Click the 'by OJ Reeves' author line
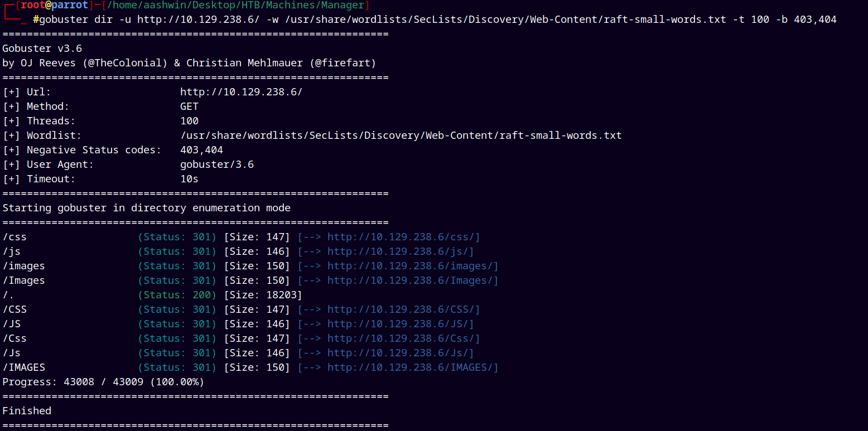The width and height of the screenshot is (868, 431). tap(189, 63)
